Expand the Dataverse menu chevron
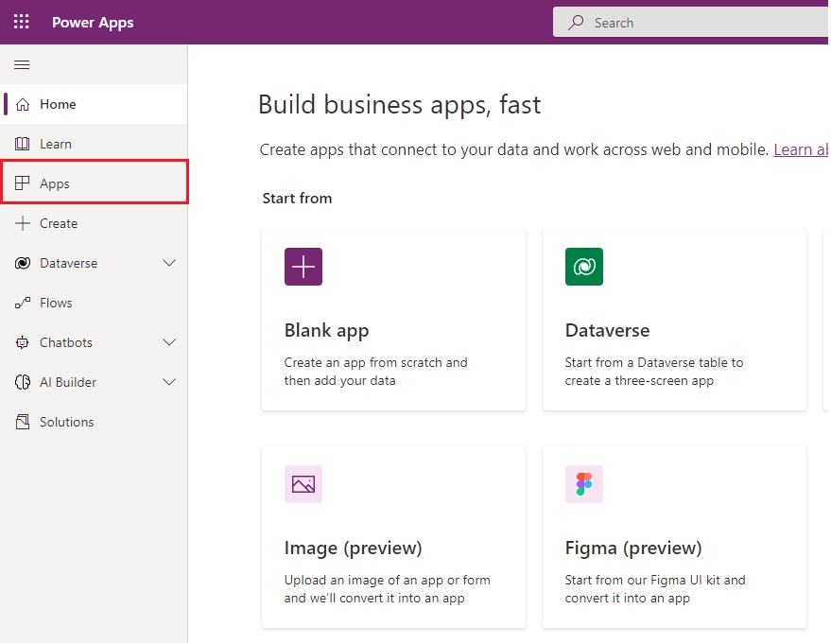This screenshot has width=831, height=644. (169, 263)
